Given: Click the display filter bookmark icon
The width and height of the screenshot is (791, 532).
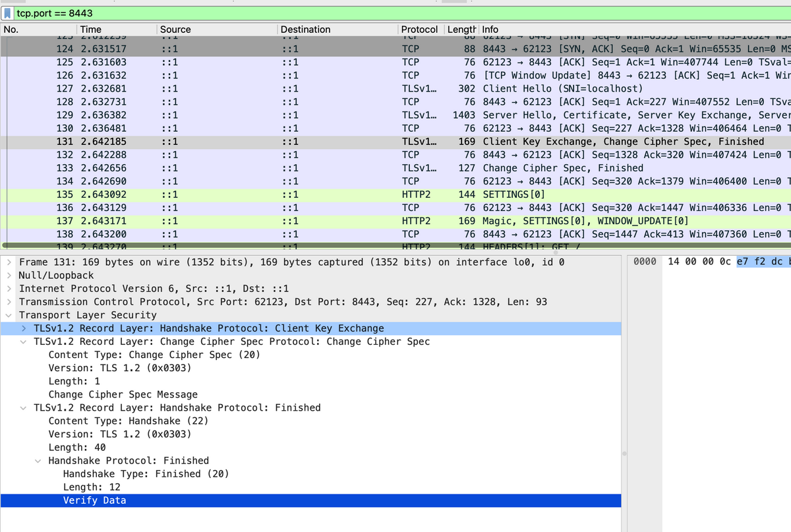Looking at the screenshot, I should coord(8,13).
